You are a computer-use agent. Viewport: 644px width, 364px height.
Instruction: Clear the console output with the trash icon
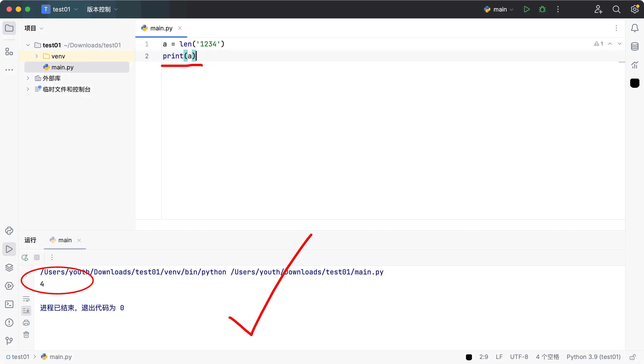26,335
